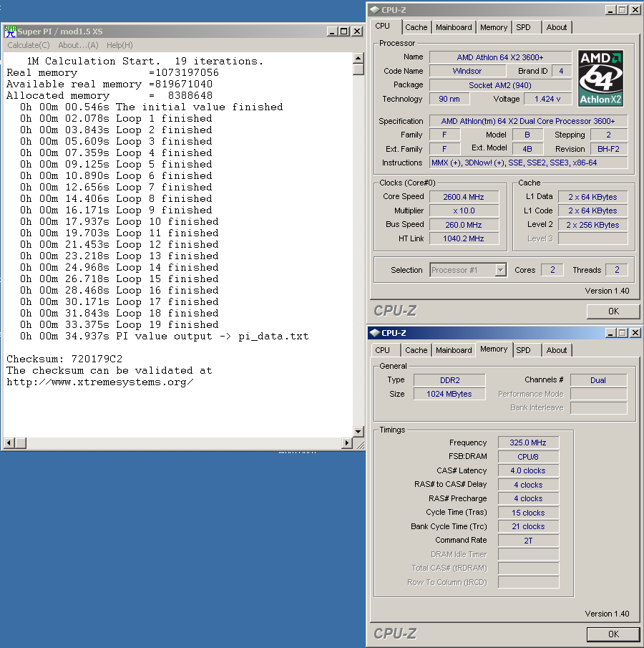Click the CAS# Latency value 4.0 clocks
This screenshot has width=644, height=648.
pos(528,470)
